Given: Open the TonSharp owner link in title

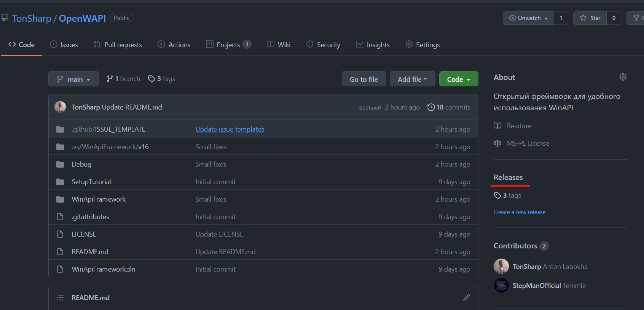Looking at the screenshot, I should tap(32, 18).
